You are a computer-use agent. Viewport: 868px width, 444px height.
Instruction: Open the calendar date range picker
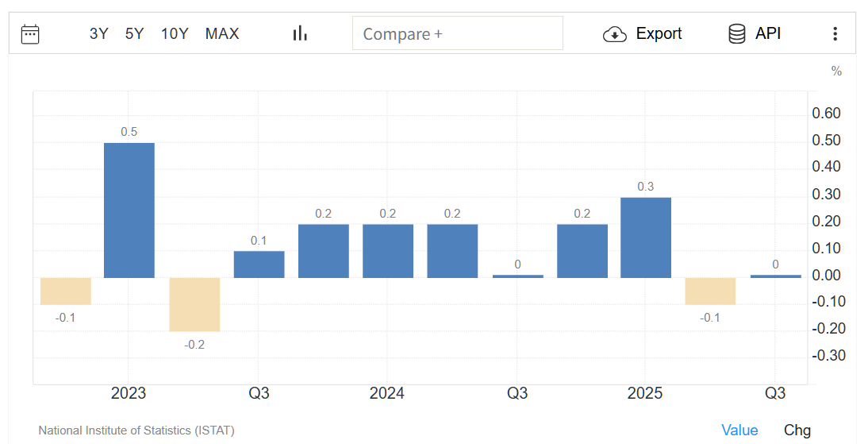(x=30, y=33)
